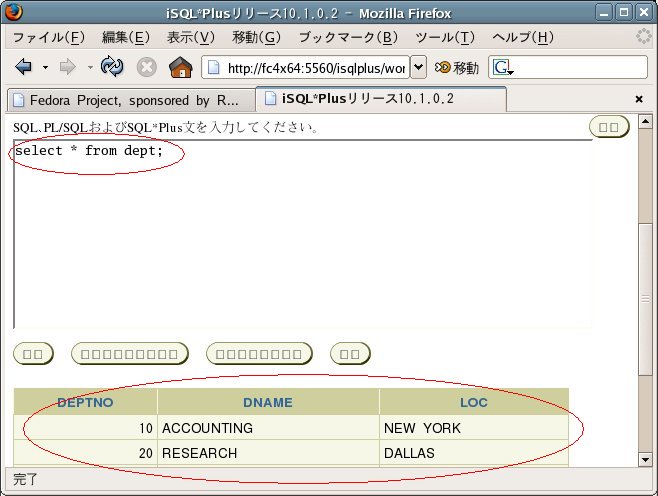Click the page icon in the address bar

coord(214,67)
